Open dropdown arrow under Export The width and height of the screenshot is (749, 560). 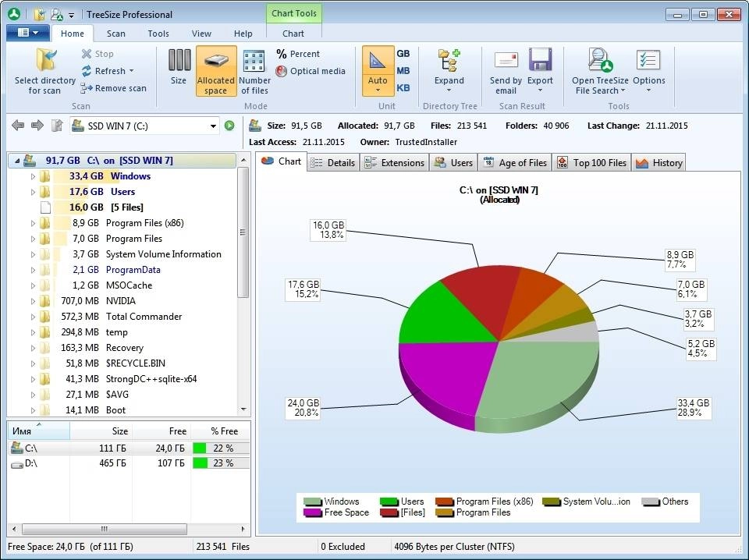click(x=540, y=90)
